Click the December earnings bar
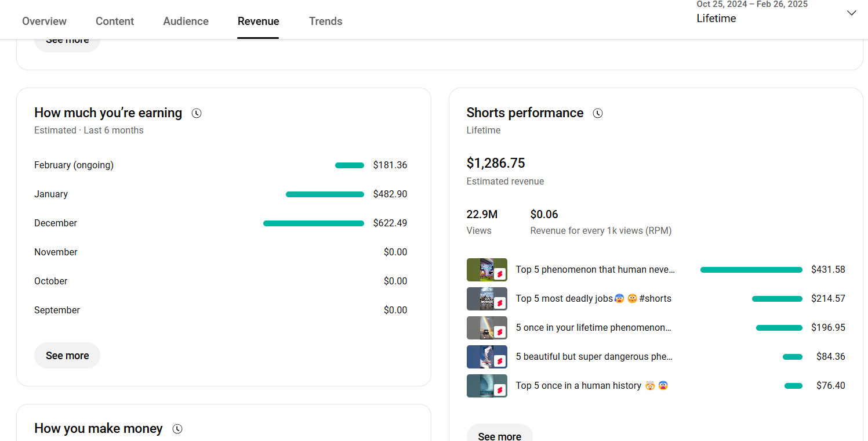 click(314, 223)
